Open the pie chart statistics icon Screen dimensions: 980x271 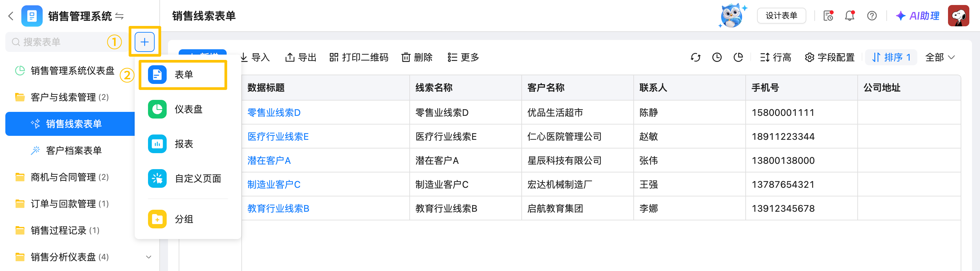[738, 57]
